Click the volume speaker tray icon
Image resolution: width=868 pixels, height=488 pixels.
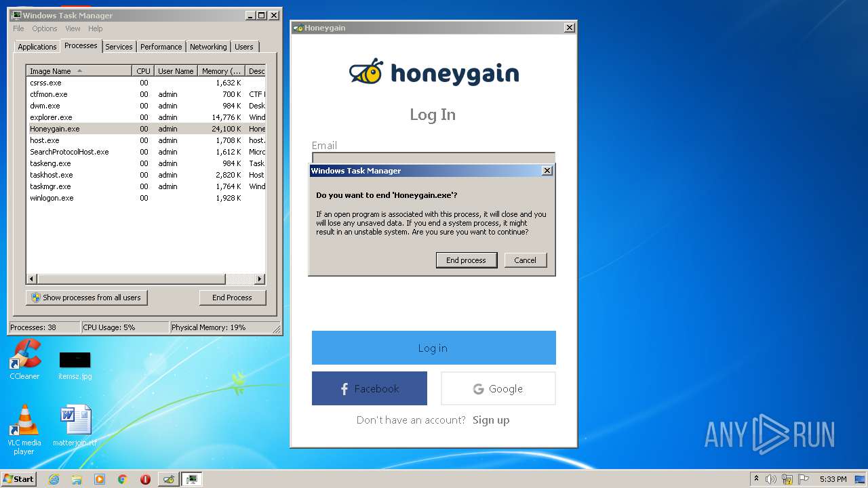[771, 479]
